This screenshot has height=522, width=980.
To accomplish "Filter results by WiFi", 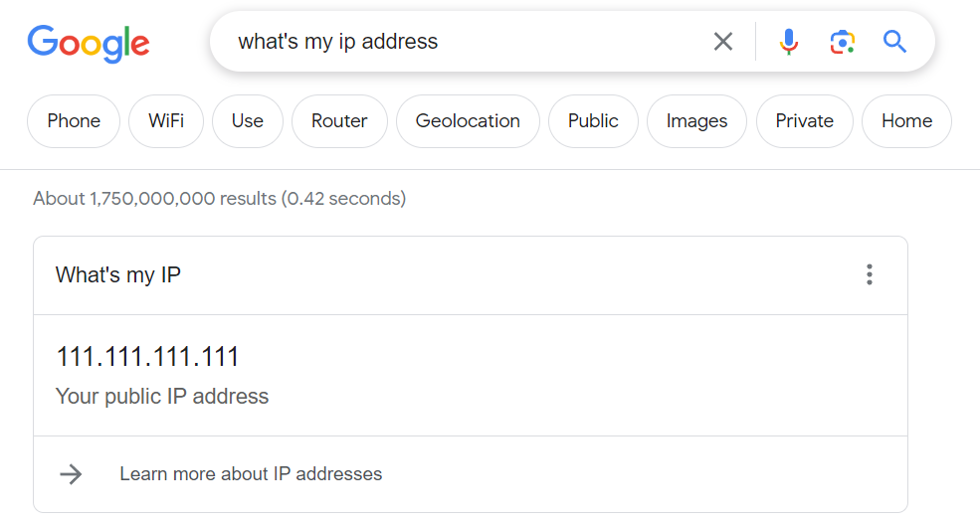I will (166, 121).
